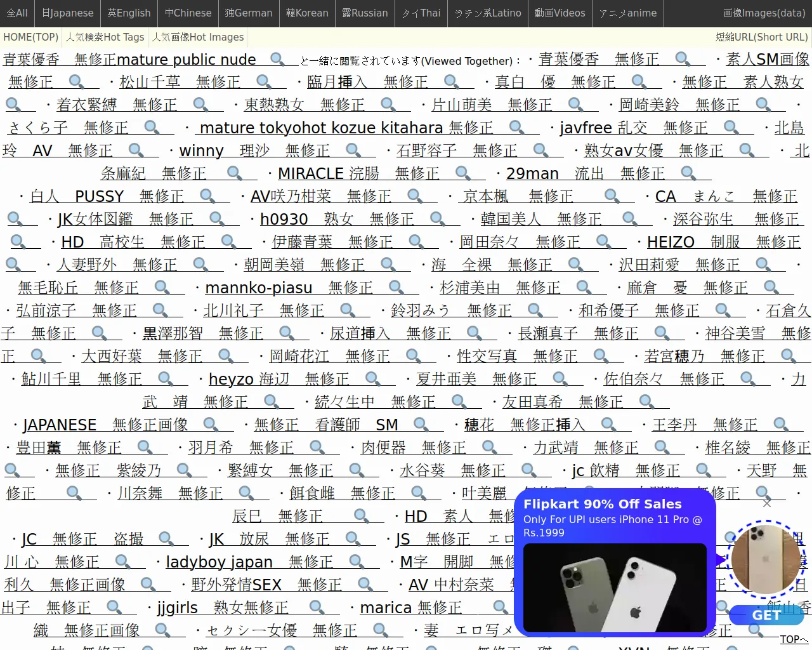Click the search icon after 夏井亜美
This screenshot has width=812, height=650.
click(x=560, y=378)
